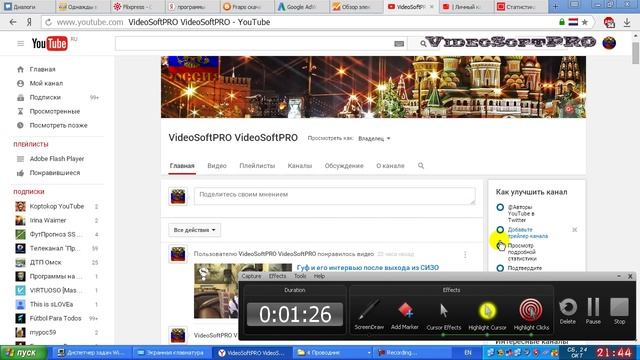Image resolution: width=640 pixels, height=360 pixels.
Task: Open ДТП Омск subscription
Action: pyautogui.click(x=45, y=262)
